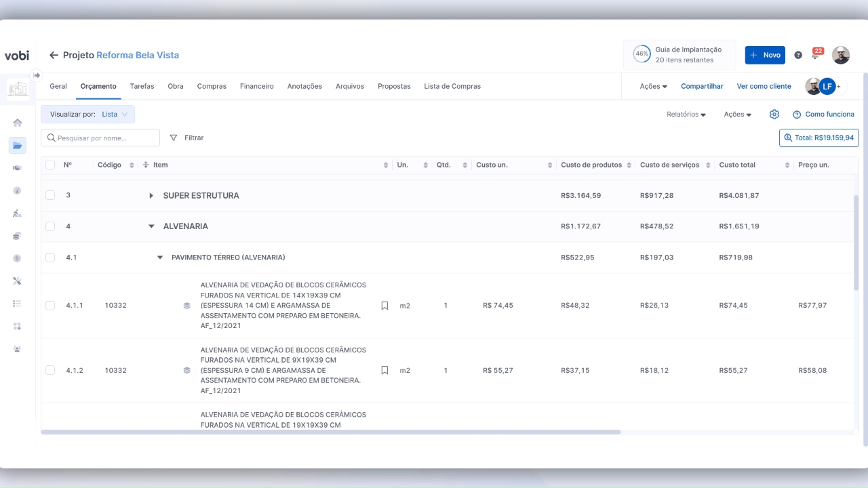Click the Ver como cliente link
Screen dimensions: 868x488
764,86
